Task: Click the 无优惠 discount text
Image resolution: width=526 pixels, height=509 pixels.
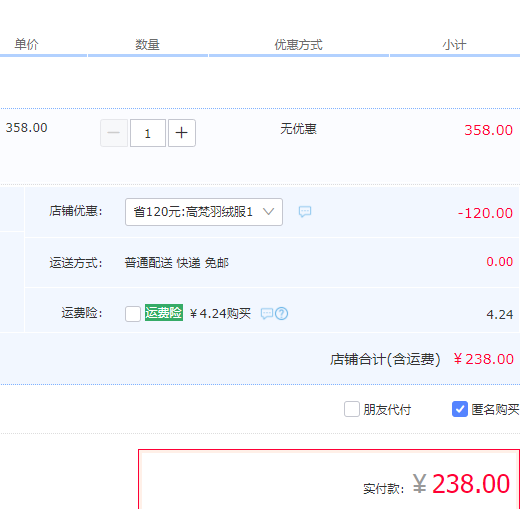Action: (x=299, y=129)
